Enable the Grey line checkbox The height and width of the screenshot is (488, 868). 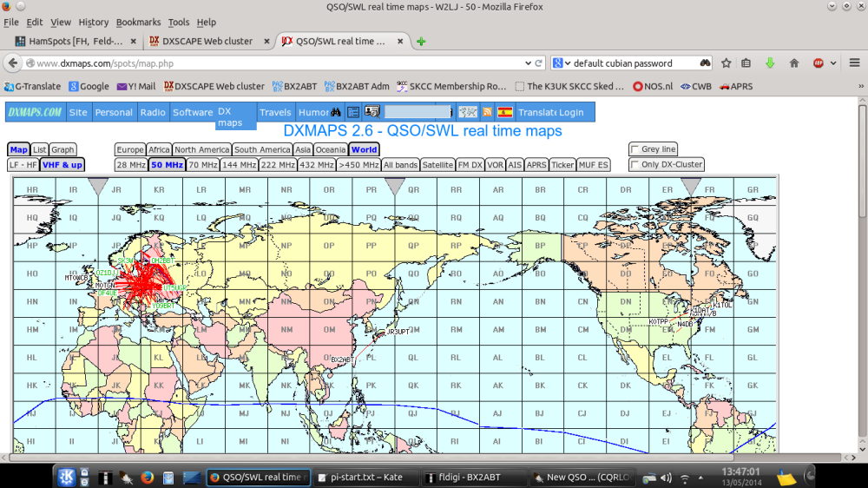(x=635, y=149)
